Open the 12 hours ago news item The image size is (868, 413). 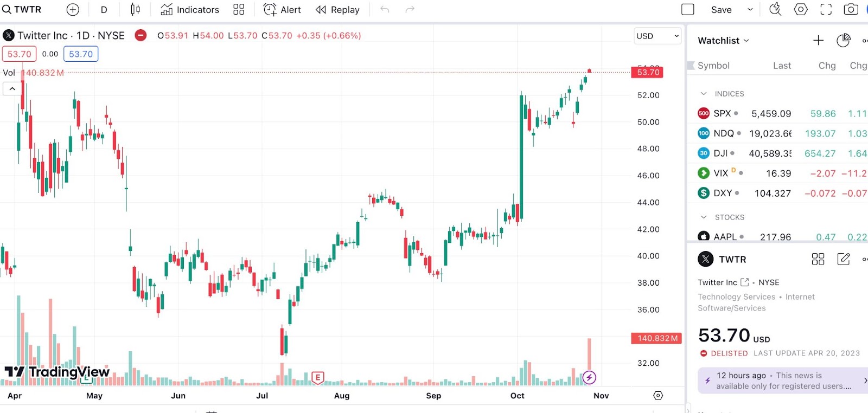(783, 380)
